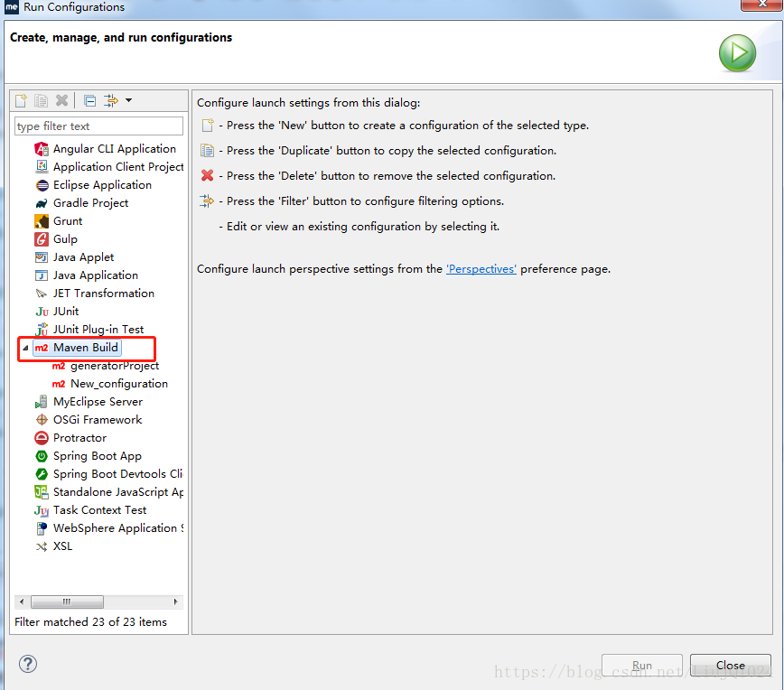Screen dimensions: 784x690
Task: Select 'Eclipse Application' text label
Action: click(102, 185)
